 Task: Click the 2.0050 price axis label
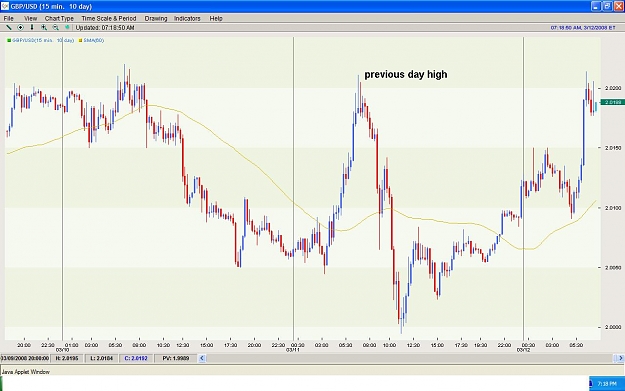613,267
